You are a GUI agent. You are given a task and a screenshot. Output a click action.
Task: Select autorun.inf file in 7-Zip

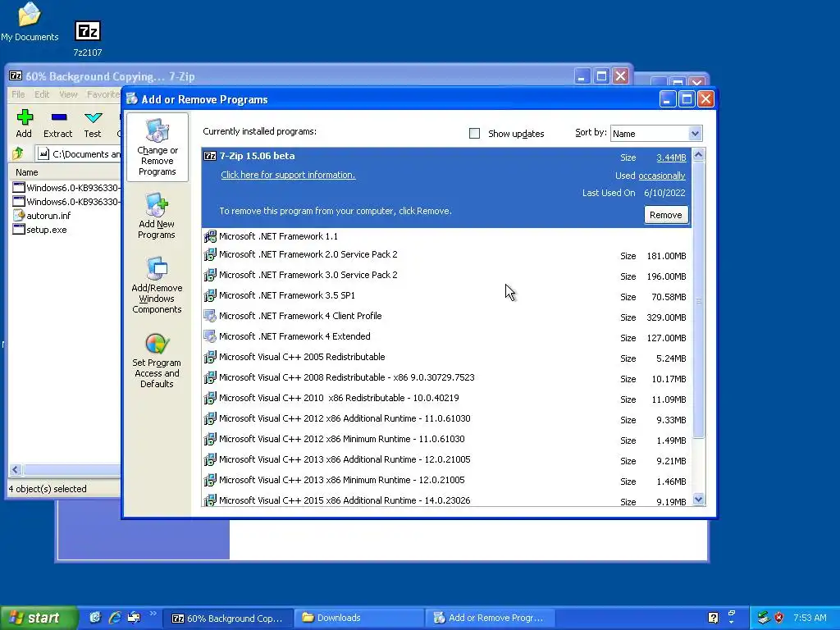pyautogui.click(x=42, y=216)
